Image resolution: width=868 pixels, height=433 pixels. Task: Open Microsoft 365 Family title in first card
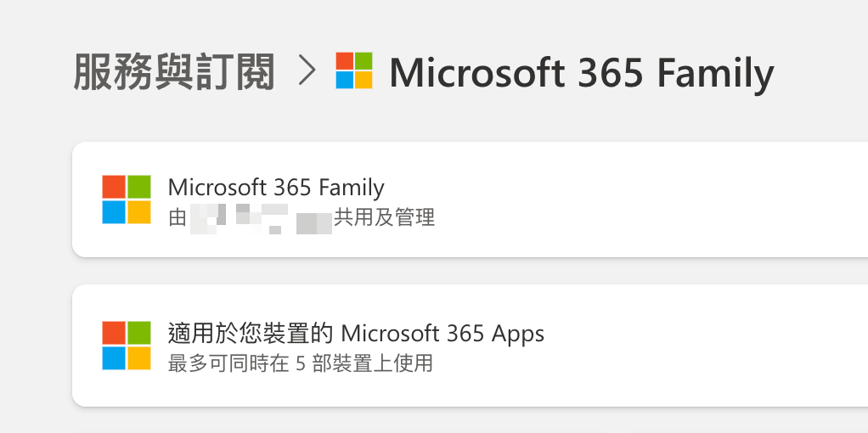[276, 188]
